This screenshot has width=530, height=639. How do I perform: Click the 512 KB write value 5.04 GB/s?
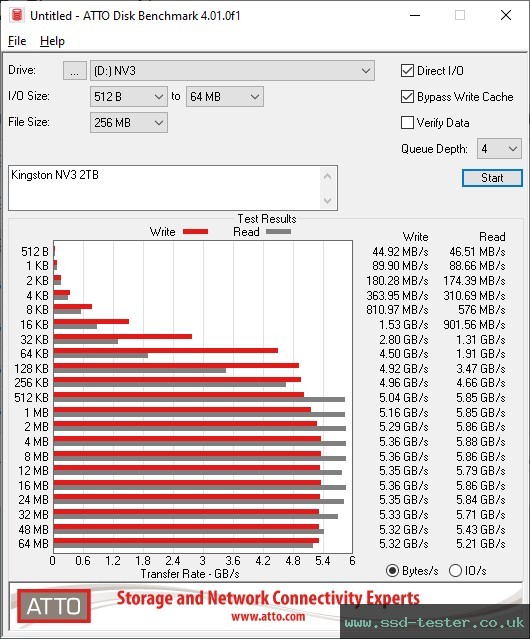pyautogui.click(x=404, y=398)
